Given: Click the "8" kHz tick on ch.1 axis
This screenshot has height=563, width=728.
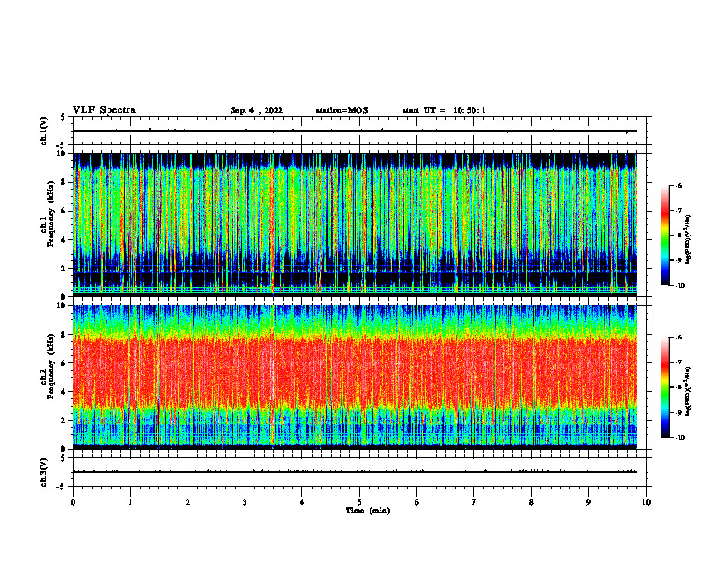Looking at the screenshot, I should pyautogui.click(x=64, y=182).
